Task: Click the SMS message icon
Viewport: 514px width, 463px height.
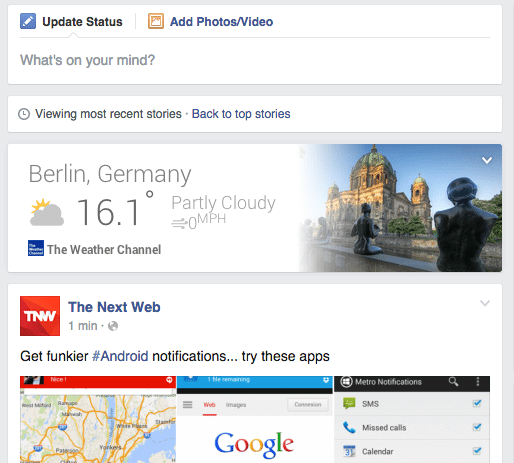Action: pyautogui.click(x=349, y=404)
